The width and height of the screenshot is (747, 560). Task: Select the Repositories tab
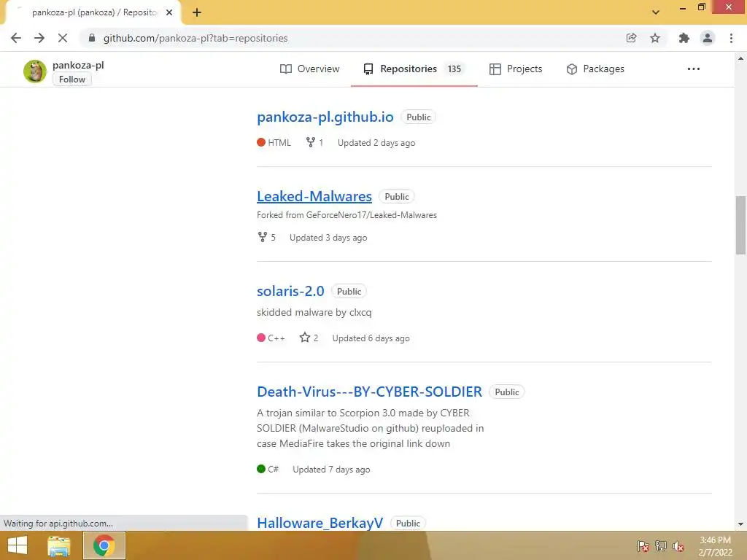click(414, 69)
